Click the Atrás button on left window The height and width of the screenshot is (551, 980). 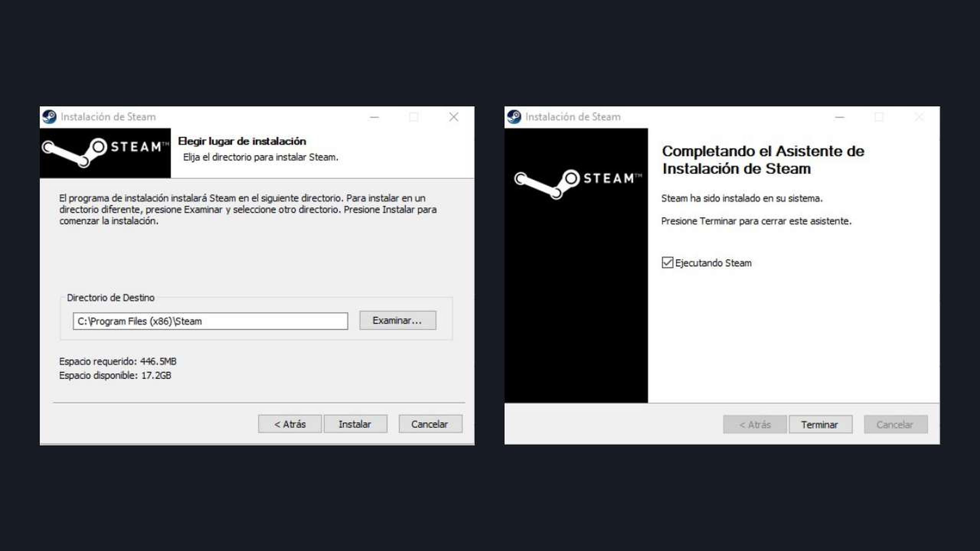(x=289, y=424)
